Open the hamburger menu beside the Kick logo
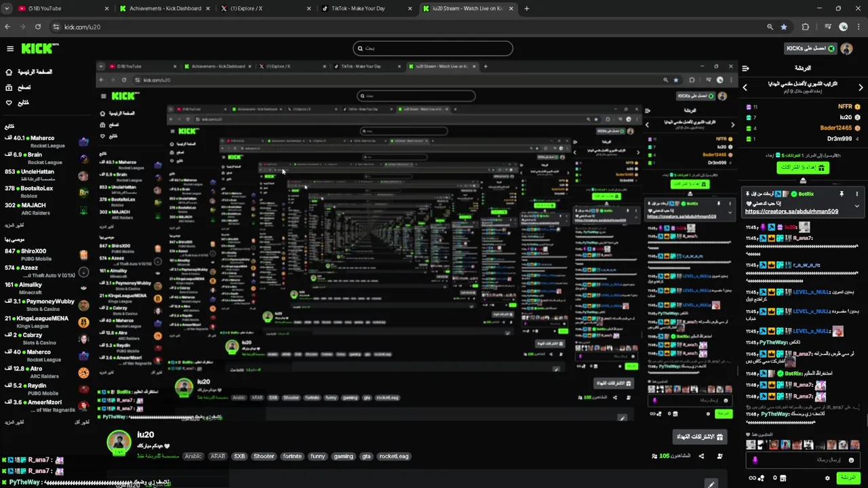This screenshot has height=488, width=868. 10,49
